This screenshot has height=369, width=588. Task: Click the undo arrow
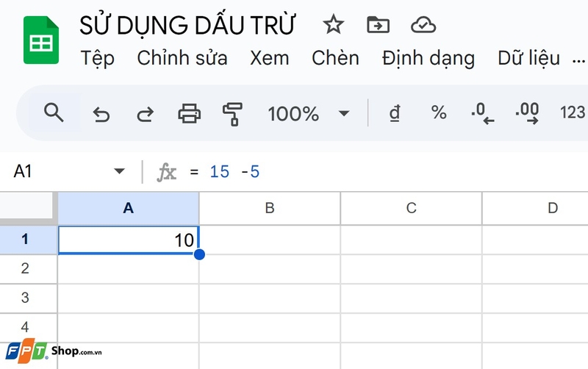[101, 114]
